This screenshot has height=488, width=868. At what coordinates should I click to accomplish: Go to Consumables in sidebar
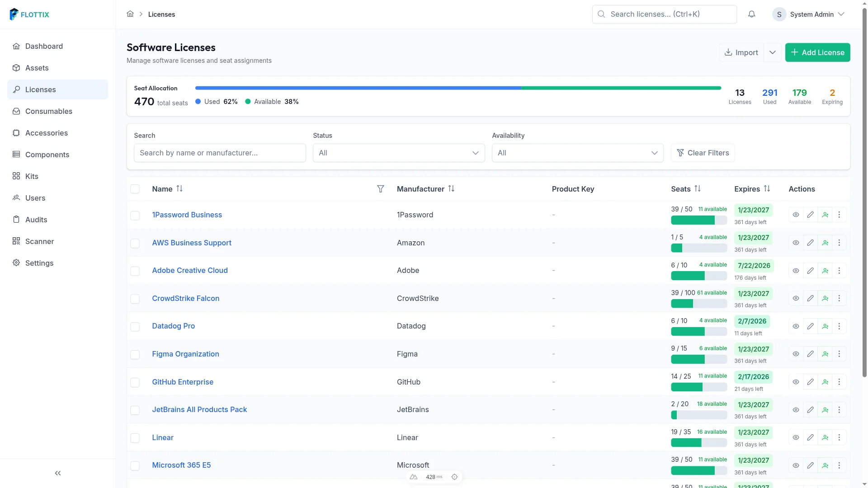click(48, 111)
